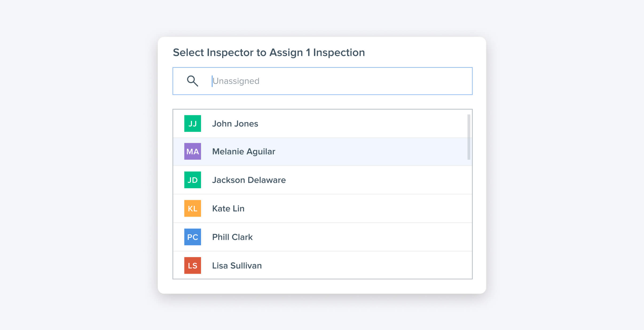Click the red LS avatar icon
This screenshot has width=644, height=330.
[193, 265]
